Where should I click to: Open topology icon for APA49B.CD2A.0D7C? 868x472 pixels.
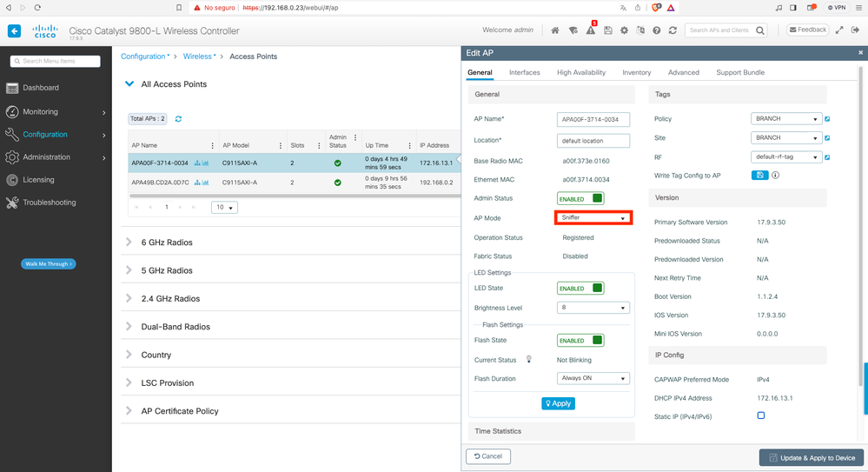pyautogui.click(x=197, y=183)
